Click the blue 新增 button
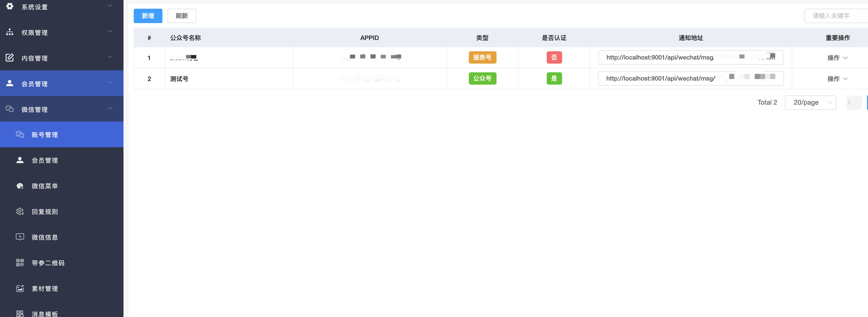Viewport: 868px width, 317px height. point(148,16)
